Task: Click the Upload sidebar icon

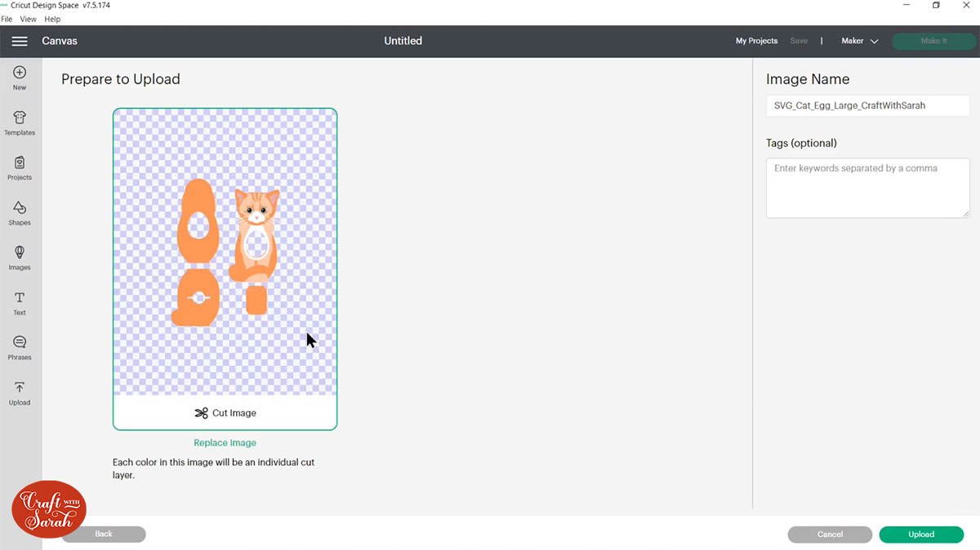Action: click(x=19, y=390)
